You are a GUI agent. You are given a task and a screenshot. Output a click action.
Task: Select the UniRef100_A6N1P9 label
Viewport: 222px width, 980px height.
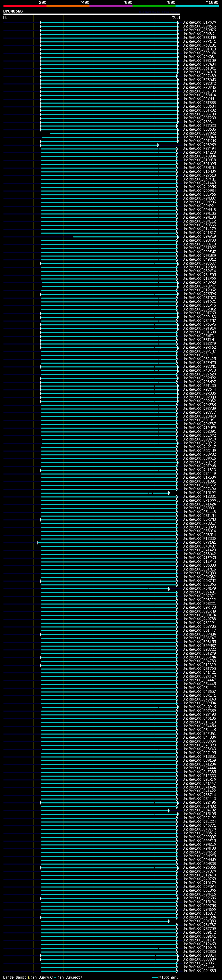199,589
